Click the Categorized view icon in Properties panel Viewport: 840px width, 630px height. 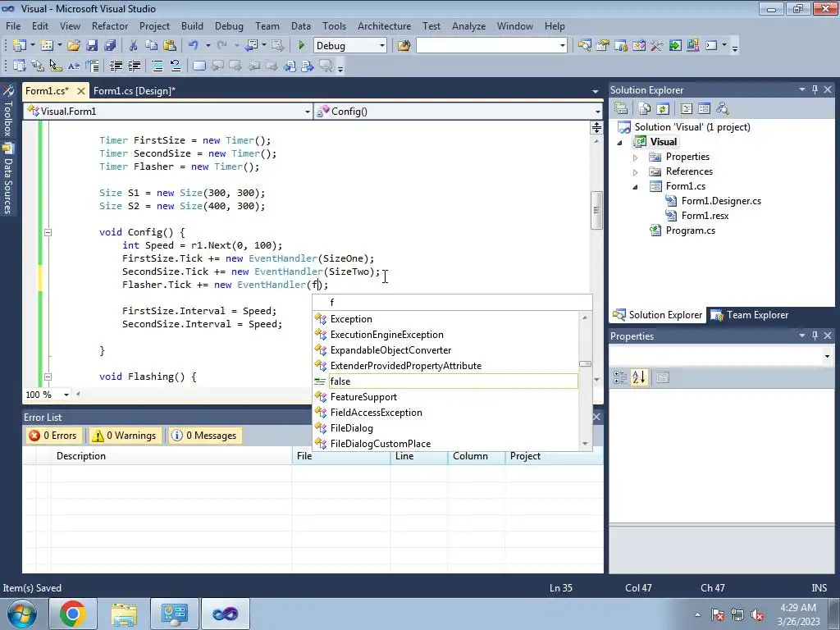tap(620, 377)
